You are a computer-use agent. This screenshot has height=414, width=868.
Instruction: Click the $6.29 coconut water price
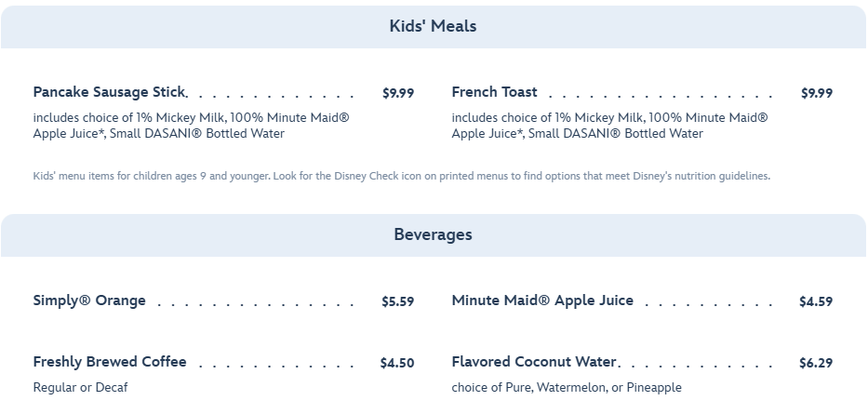click(815, 363)
